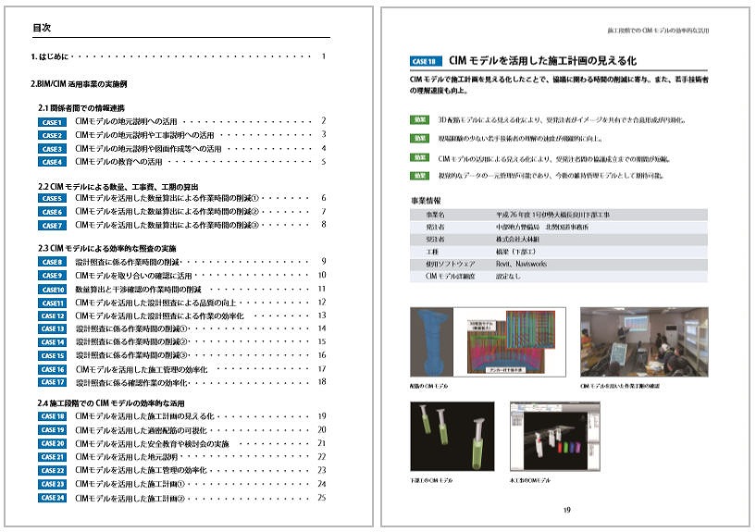
Task: Select the CASE 21 badge in contents
Action: click(52, 457)
